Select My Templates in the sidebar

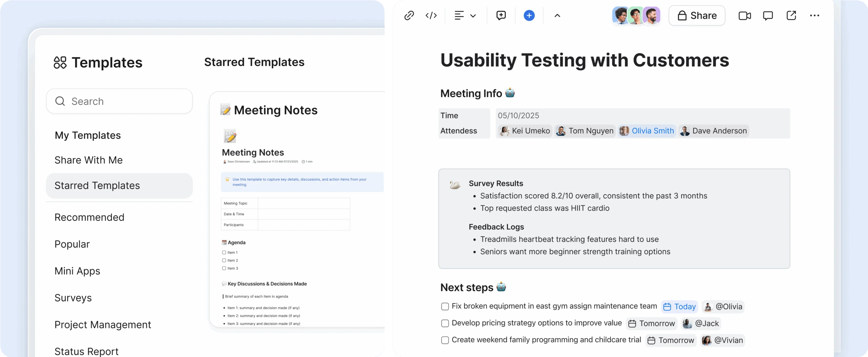click(87, 135)
